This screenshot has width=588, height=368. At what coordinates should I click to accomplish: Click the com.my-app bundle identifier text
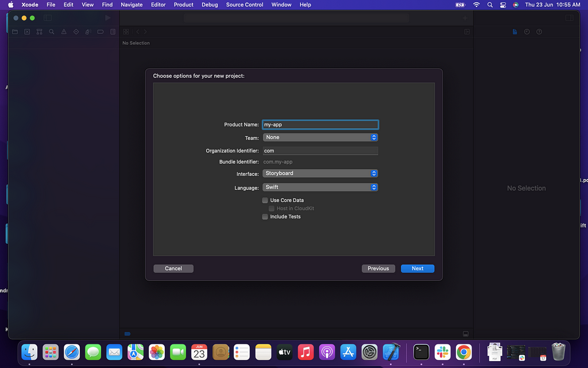(x=278, y=162)
